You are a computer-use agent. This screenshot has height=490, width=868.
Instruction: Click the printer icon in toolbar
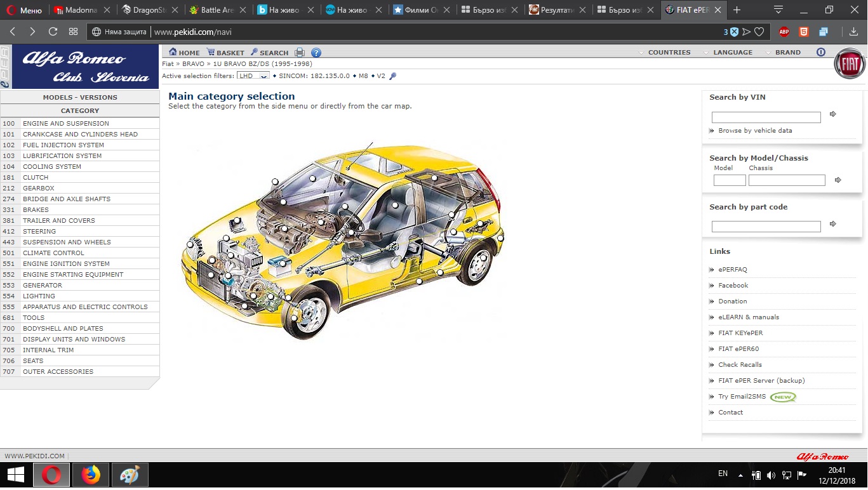[x=300, y=53]
